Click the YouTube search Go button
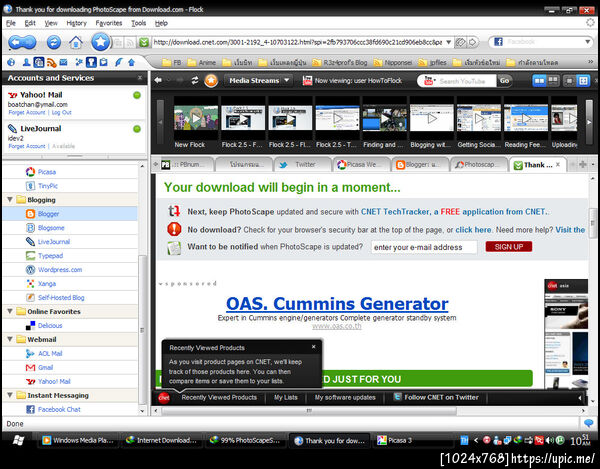 click(504, 81)
